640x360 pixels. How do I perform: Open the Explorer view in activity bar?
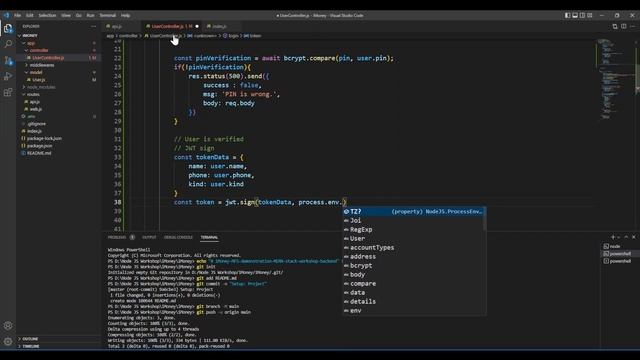[x=8, y=29]
